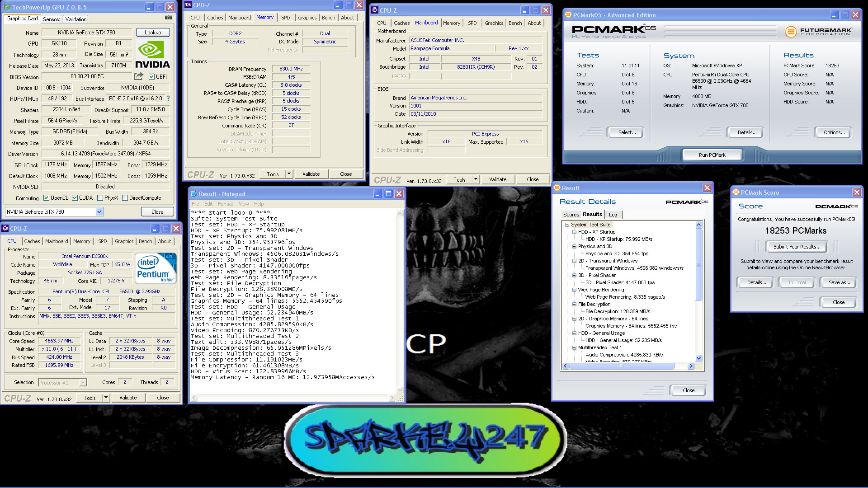Switch to Log tab in Result Details
Screen dimensions: 868x488
613,215
